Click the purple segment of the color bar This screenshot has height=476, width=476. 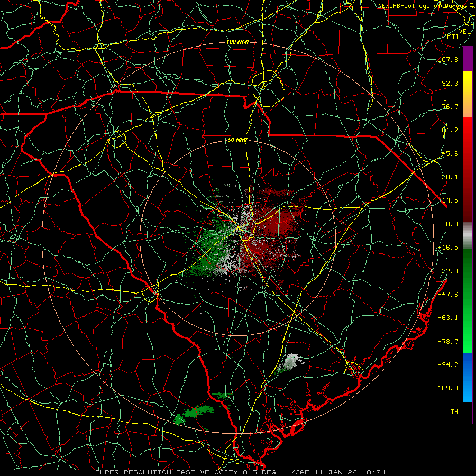[467, 59]
